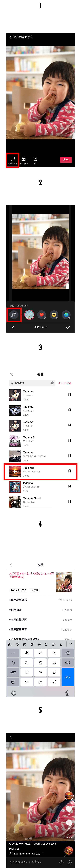Click the add-music note icon beside La Da Dee
Screen dimensions: 81x868
(13, 315)
